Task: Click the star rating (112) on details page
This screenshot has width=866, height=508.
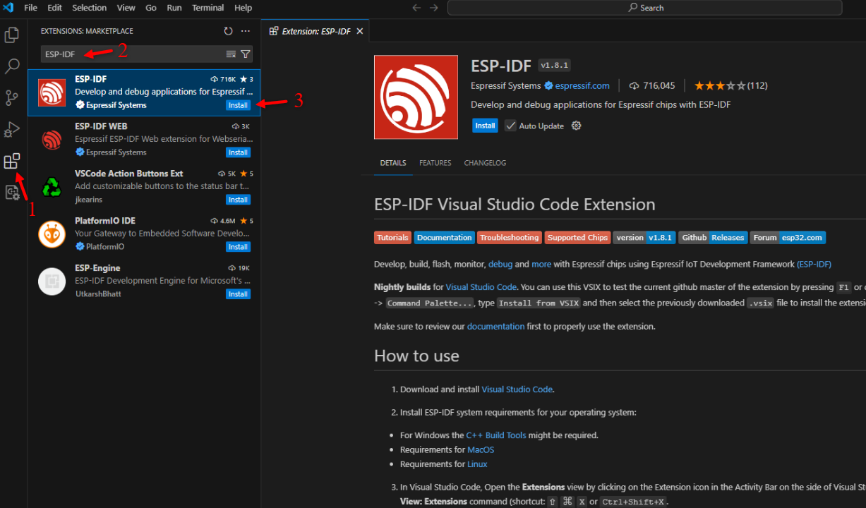Action: click(731, 86)
